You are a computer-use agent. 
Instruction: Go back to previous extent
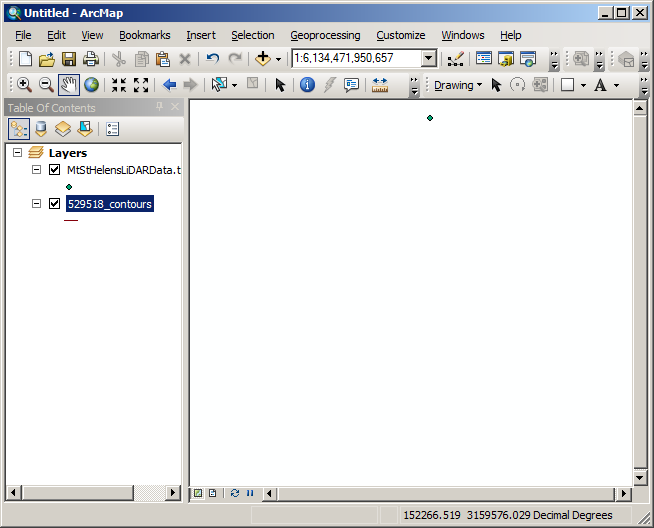coord(170,85)
